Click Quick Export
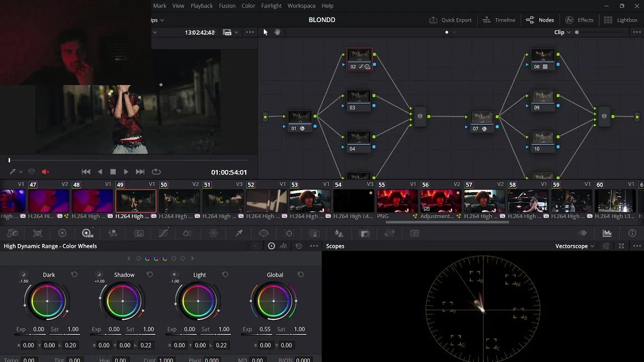Image resolution: width=644 pixels, height=362 pixels. [x=450, y=20]
